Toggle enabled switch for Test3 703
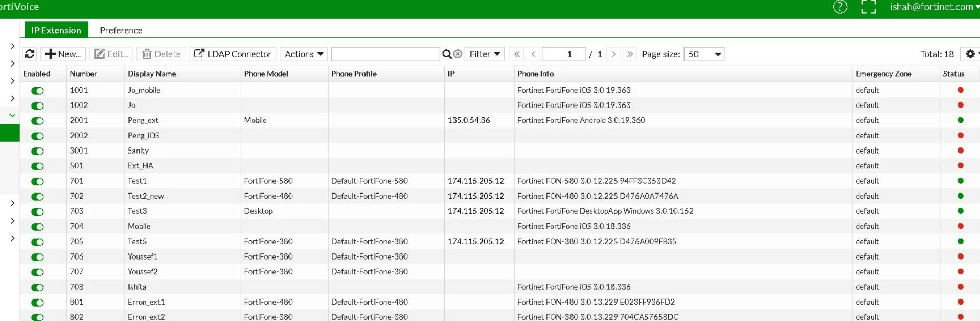The height and width of the screenshot is (321, 980). click(x=37, y=211)
